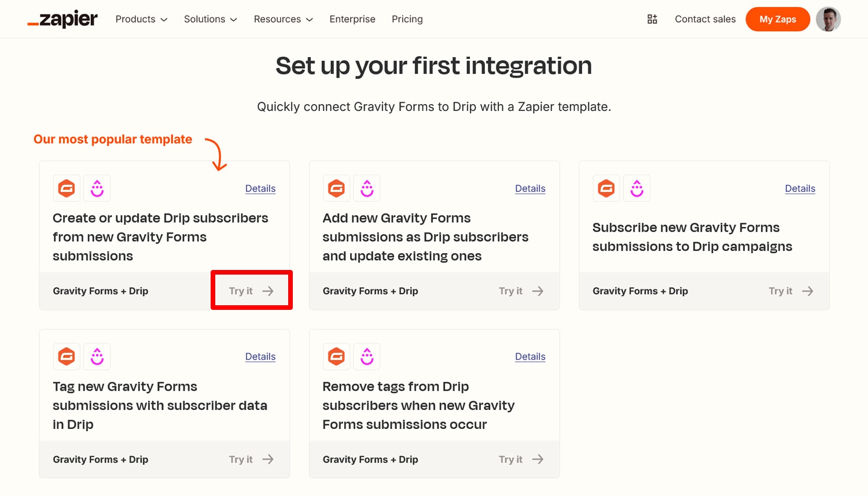The image size is (868, 496).
Task: Open the apps grid icon beside Contact sales
Action: pyautogui.click(x=652, y=19)
